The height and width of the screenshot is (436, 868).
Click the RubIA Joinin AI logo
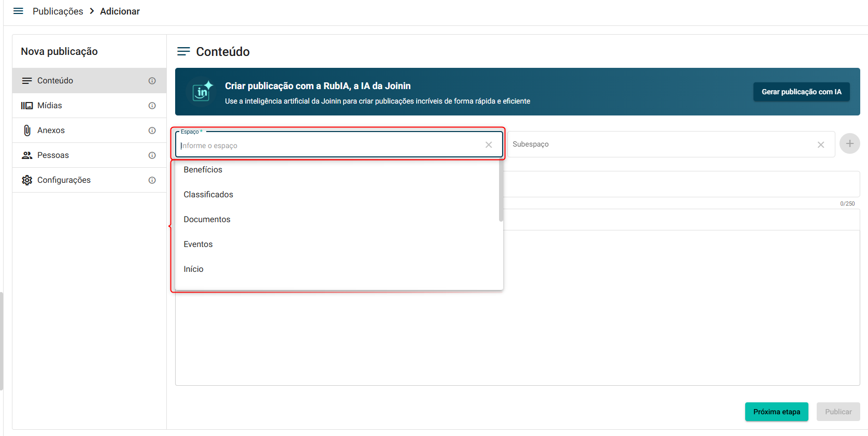tap(203, 91)
